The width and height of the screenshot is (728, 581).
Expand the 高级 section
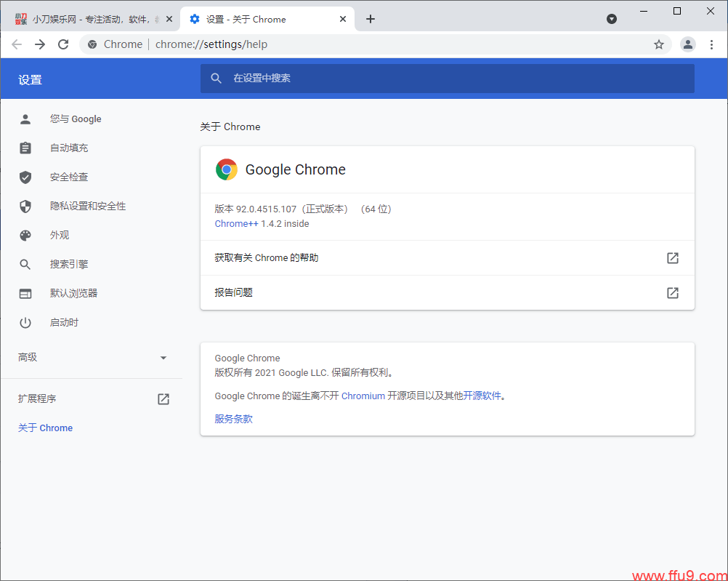[92, 358]
